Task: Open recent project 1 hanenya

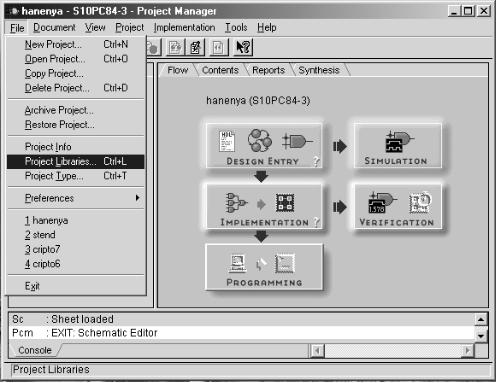Action: [76, 220]
